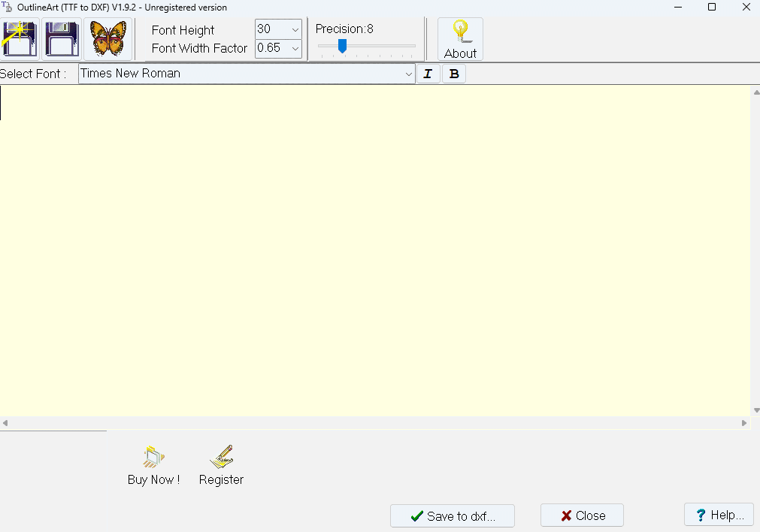Viewport: 760px width, 532px height.
Task: Open the Font Width Factor dropdown
Action: (294, 48)
